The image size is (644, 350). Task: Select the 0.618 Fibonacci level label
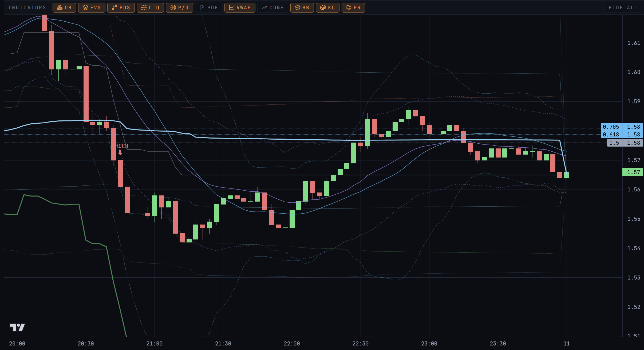click(611, 135)
